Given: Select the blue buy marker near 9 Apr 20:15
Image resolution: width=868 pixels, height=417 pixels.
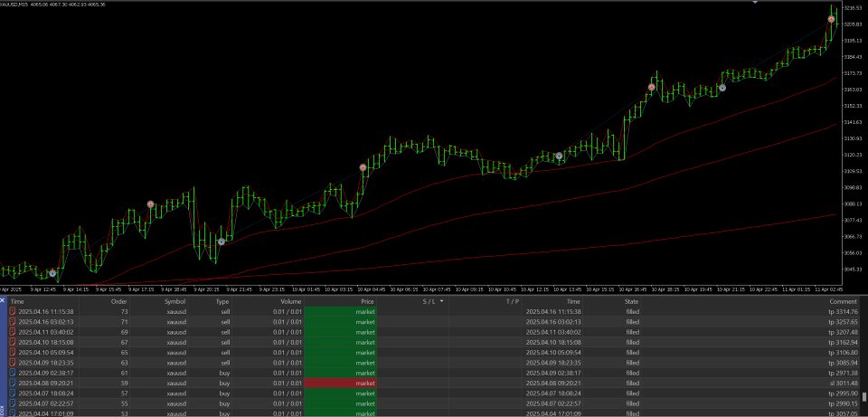Looking at the screenshot, I should 222,242.
